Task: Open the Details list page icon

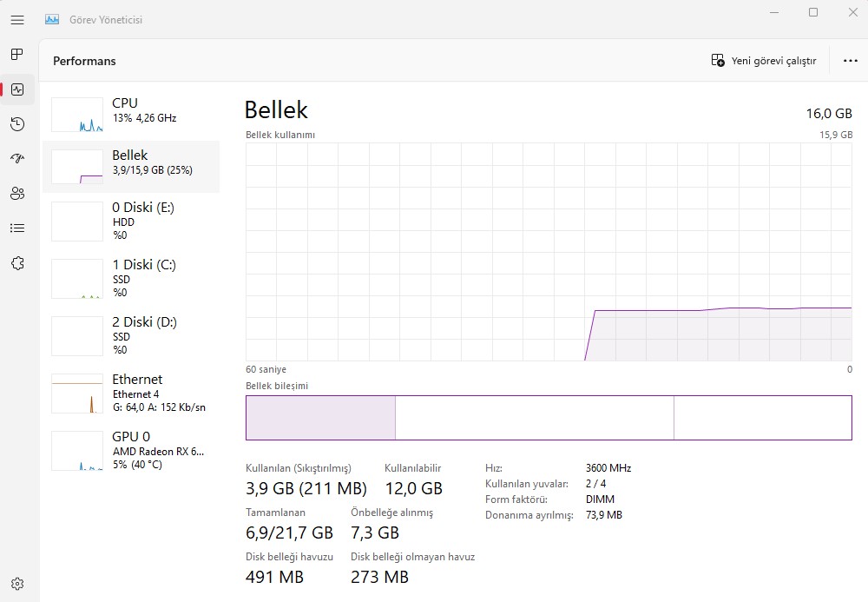Action: (x=17, y=228)
